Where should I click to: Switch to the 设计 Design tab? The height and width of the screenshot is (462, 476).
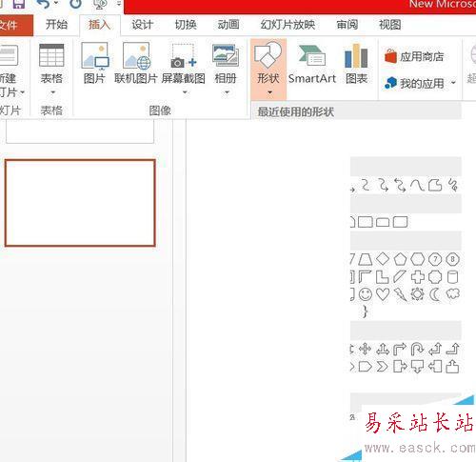pyautogui.click(x=143, y=25)
